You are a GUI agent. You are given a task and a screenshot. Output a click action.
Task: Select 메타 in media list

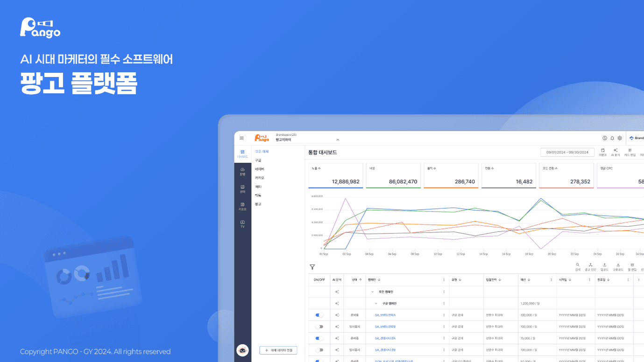coord(258,187)
